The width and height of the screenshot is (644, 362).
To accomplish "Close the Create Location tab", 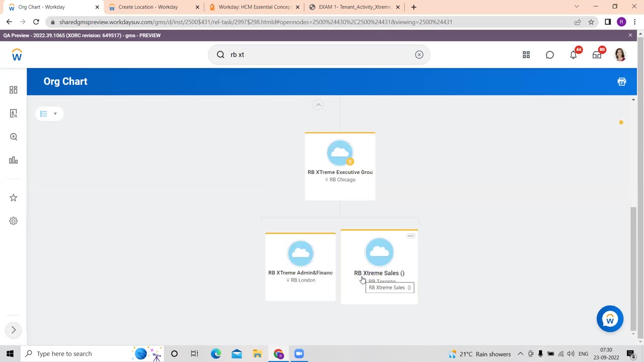I will click(x=197, y=7).
